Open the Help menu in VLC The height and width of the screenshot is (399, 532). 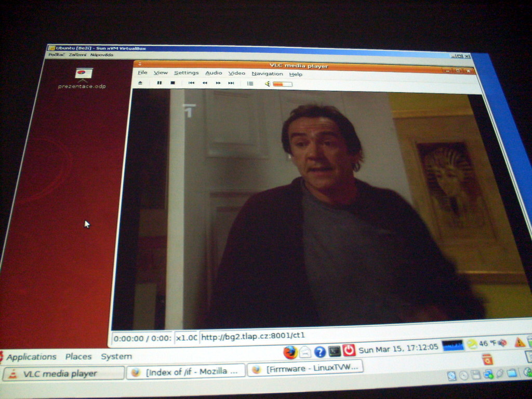click(x=296, y=74)
